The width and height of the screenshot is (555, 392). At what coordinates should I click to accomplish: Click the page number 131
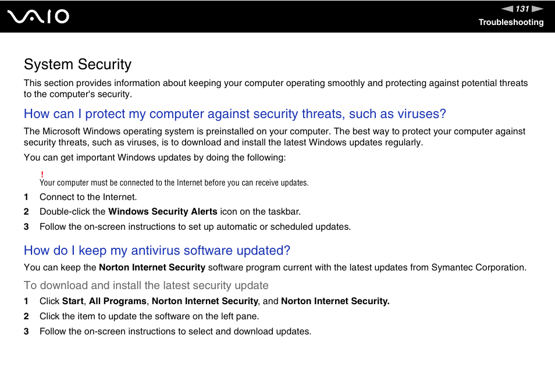pos(522,9)
